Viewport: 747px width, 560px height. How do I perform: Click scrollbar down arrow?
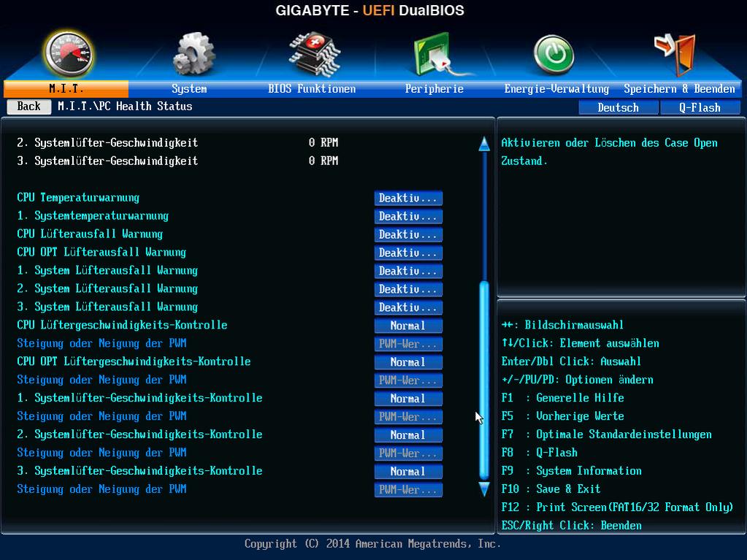point(484,489)
